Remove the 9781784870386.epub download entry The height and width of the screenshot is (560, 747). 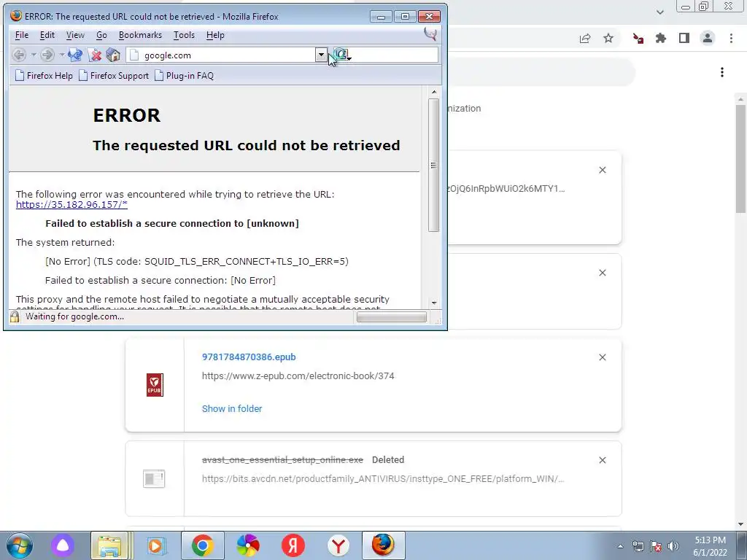pyautogui.click(x=602, y=357)
